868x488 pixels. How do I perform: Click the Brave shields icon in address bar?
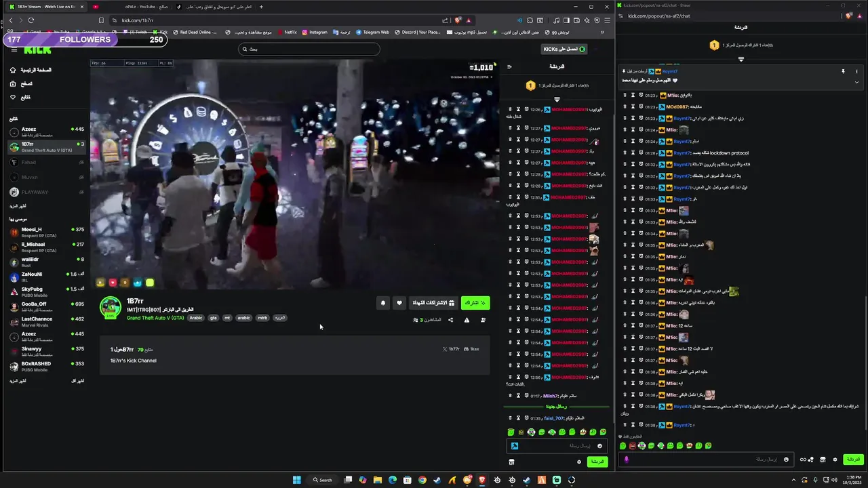459,20
